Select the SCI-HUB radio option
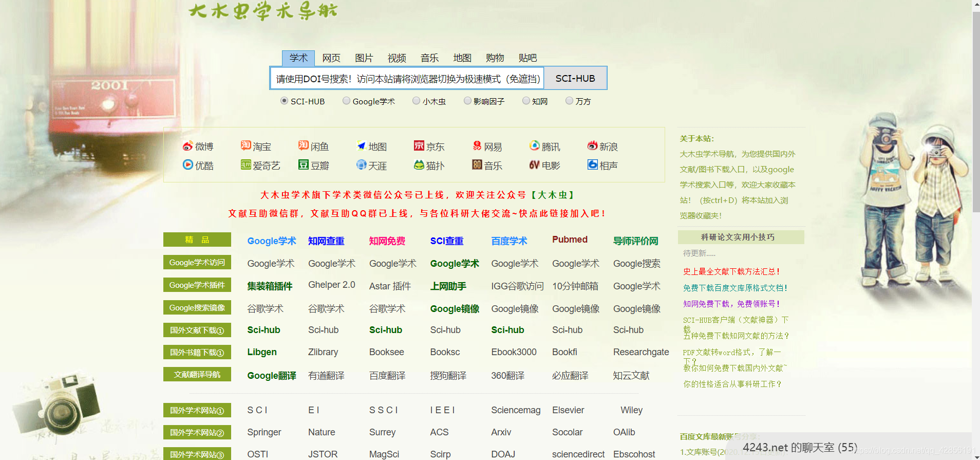The width and height of the screenshot is (980, 460). [x=284, y=101]
